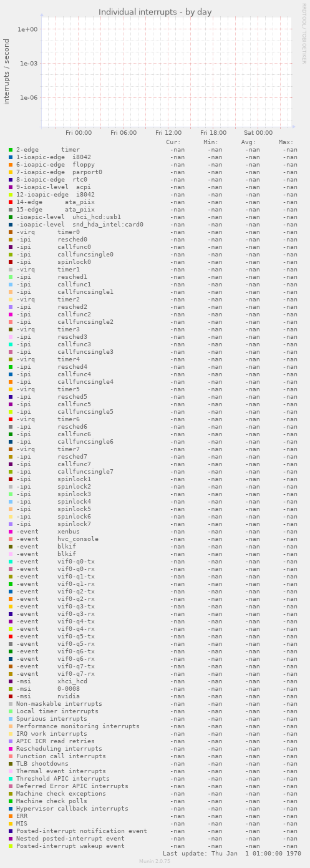Select Hypervisor callback interrupts label
This screenshot has width=310, height=868.
[72, 809]
